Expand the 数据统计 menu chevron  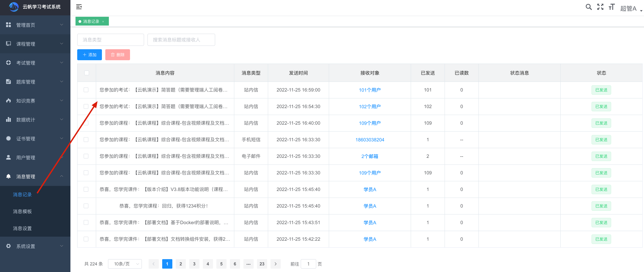pos(61,120)
